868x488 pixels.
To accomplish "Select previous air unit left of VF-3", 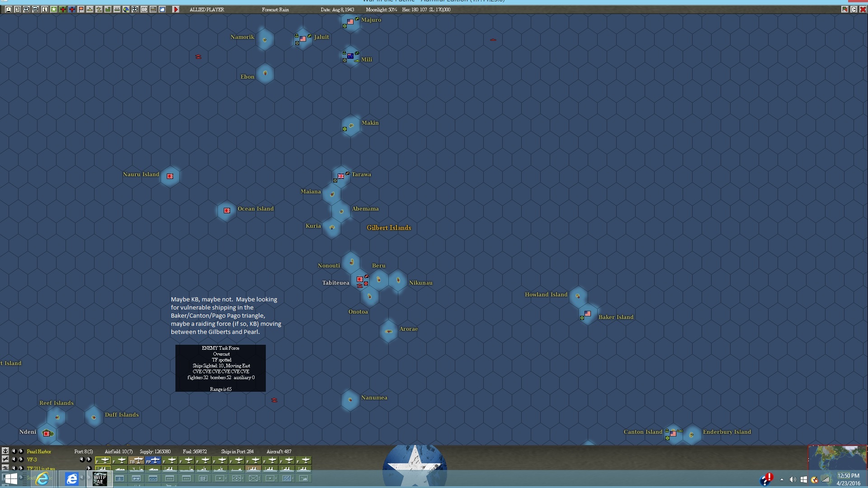I will tap(14, 460).
